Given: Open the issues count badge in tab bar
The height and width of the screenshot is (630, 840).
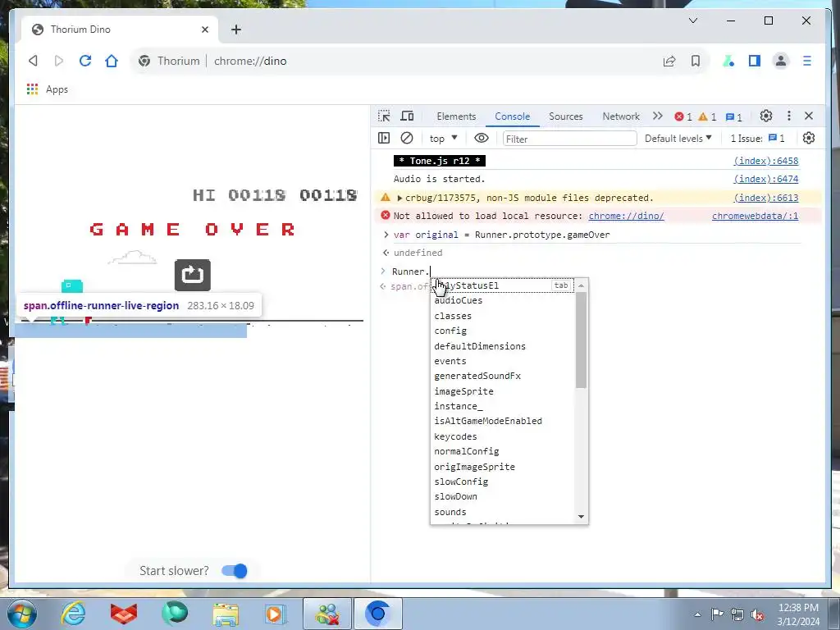Looking at the screenshot, I should tap(733, 116).
